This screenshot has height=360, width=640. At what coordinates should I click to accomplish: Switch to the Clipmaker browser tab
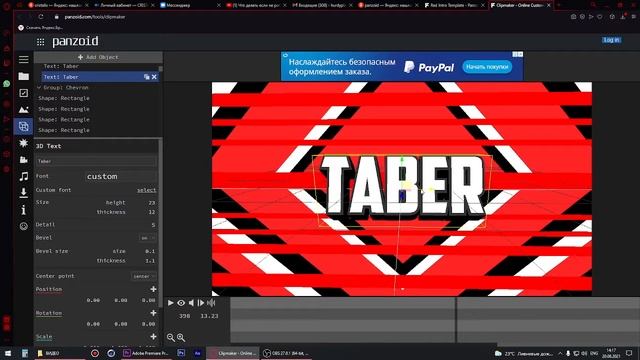pyautogui.click(x=520, y=5)
